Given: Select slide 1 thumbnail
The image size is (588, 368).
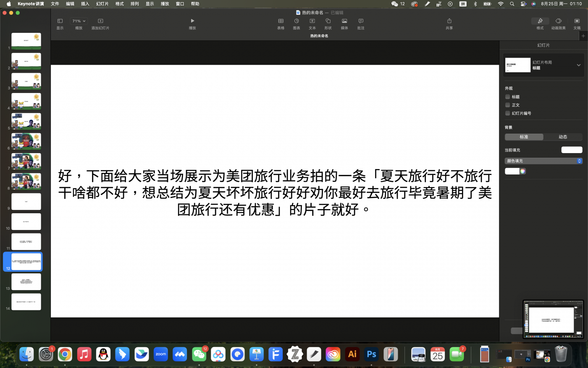Looking at the screenshot, I should click(26, 41).
